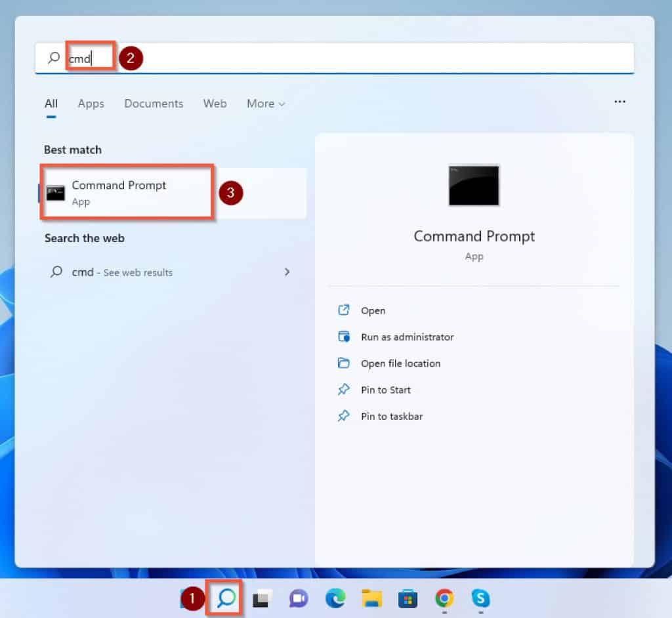Click the Best match heading
This screenshot has height=618, width=672.
tap(72, 150)
